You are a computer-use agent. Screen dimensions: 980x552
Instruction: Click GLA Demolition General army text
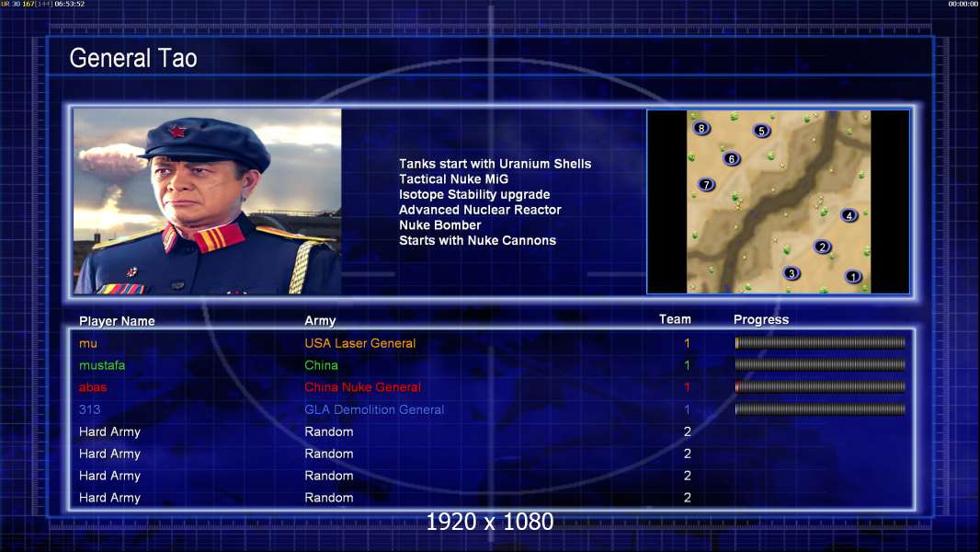pos(374,409)
